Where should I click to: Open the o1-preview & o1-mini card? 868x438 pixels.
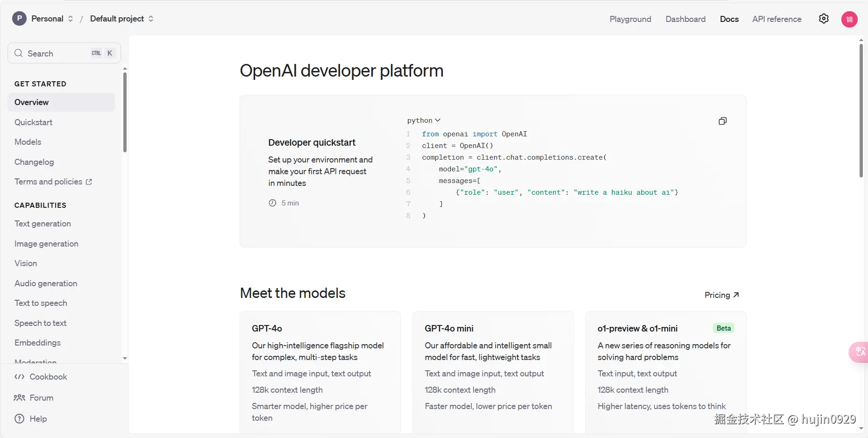coord(666,373)
